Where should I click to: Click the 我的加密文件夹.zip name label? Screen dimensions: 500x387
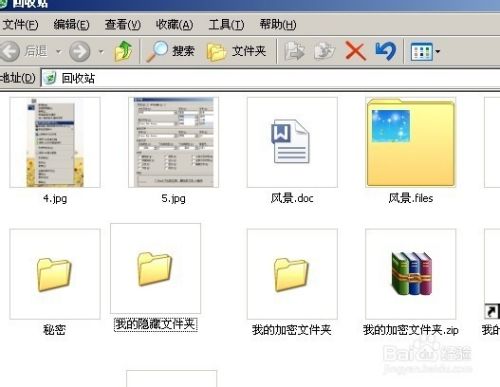(x=411, y=330)
